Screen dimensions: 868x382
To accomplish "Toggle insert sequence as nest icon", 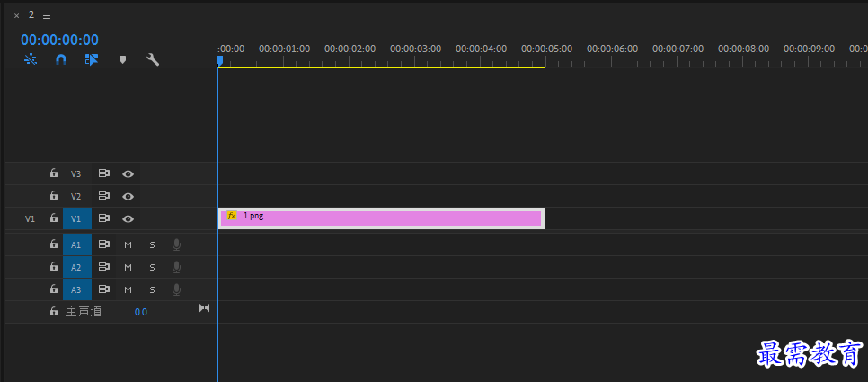I will 31,60.
